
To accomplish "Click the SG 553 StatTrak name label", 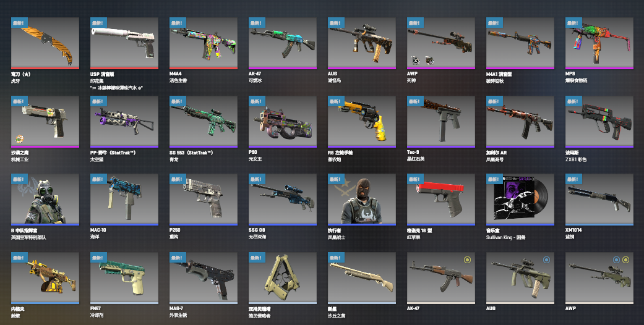I will pos(191,153).
